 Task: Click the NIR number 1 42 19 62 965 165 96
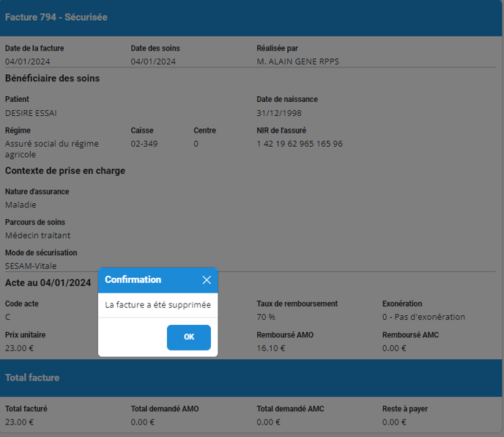click(x=299, y=144)
